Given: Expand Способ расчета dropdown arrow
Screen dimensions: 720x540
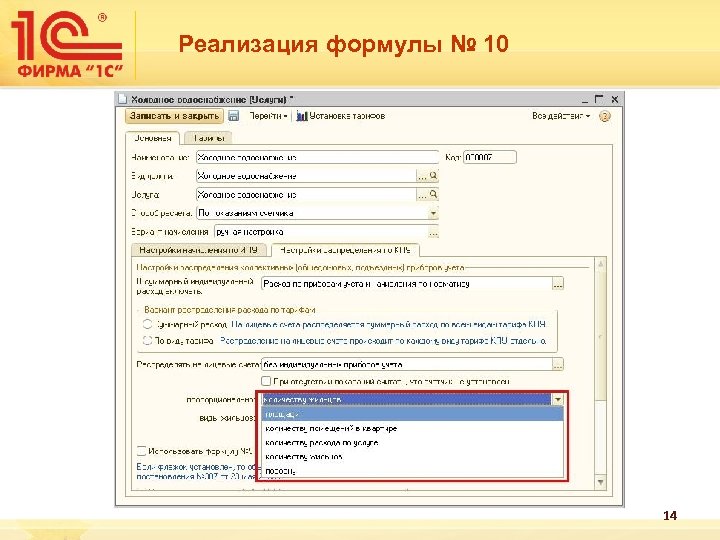Looking at the screenshot, I should 433,213.
